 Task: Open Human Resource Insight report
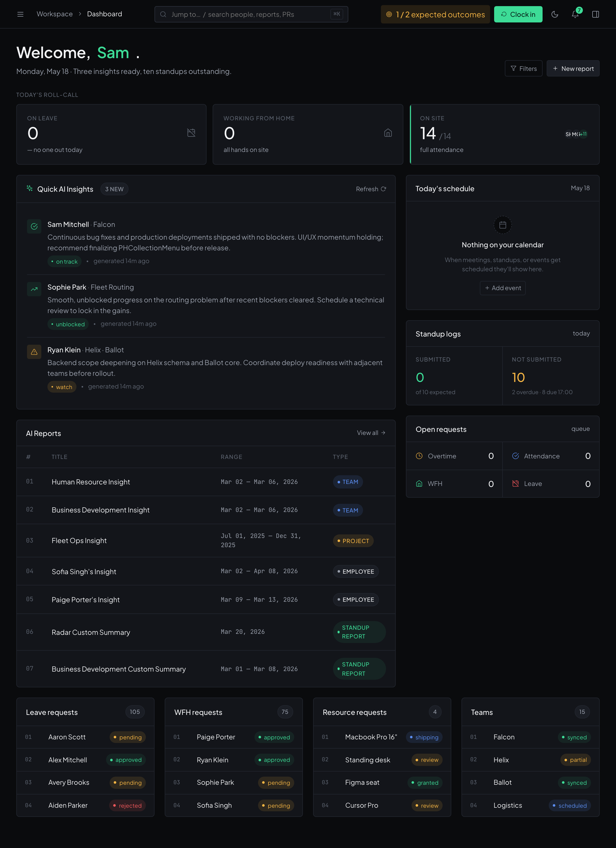206,482
